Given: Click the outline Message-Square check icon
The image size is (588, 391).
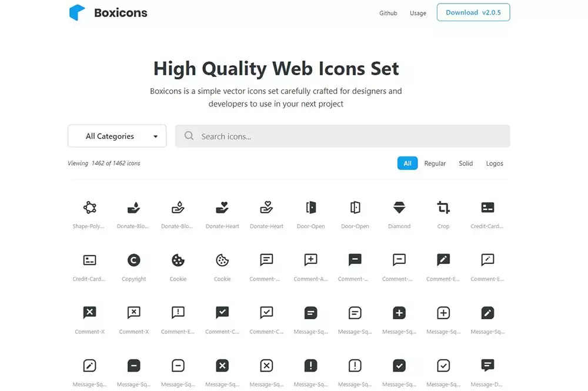Looking at the screenshot, I should tap(443, 366).
